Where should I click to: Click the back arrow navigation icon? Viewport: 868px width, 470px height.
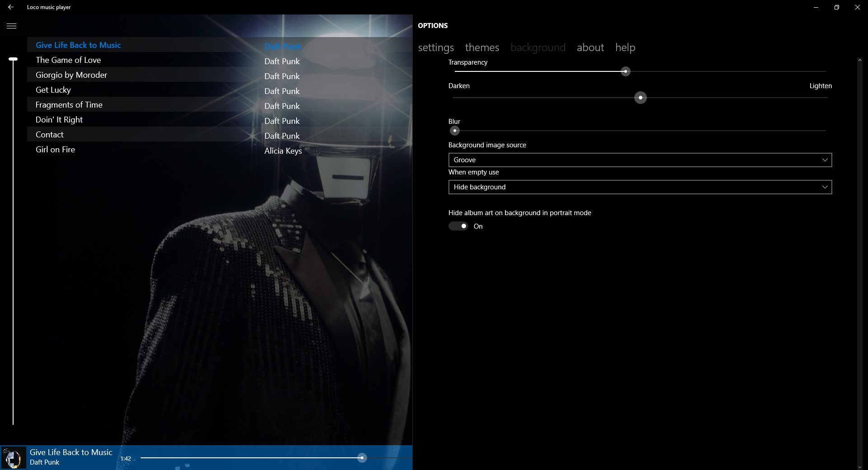11,7
